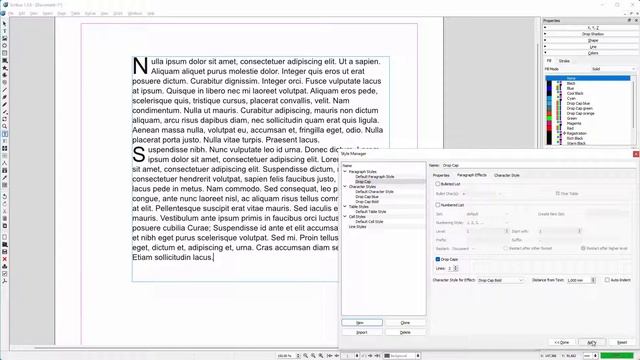The image size is (640, 360).
Task: Collapse the Character Styles tree node
Action: tap(345, 187)
